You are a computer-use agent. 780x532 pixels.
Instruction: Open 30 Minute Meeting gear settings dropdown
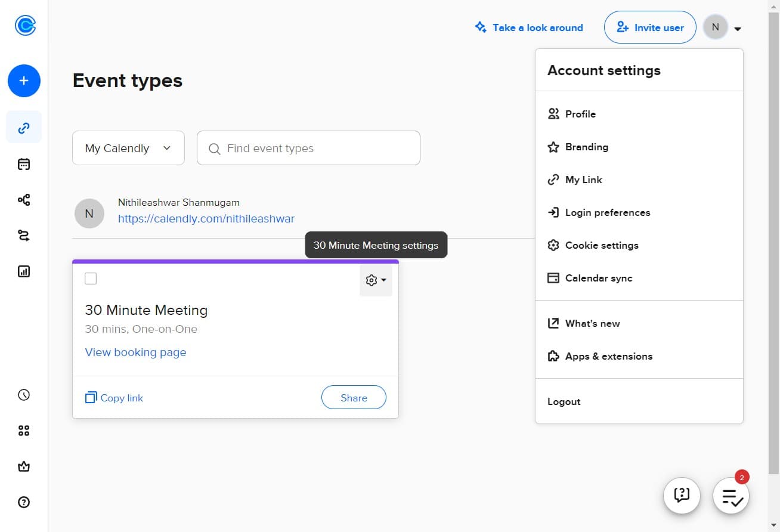[376, 280]
